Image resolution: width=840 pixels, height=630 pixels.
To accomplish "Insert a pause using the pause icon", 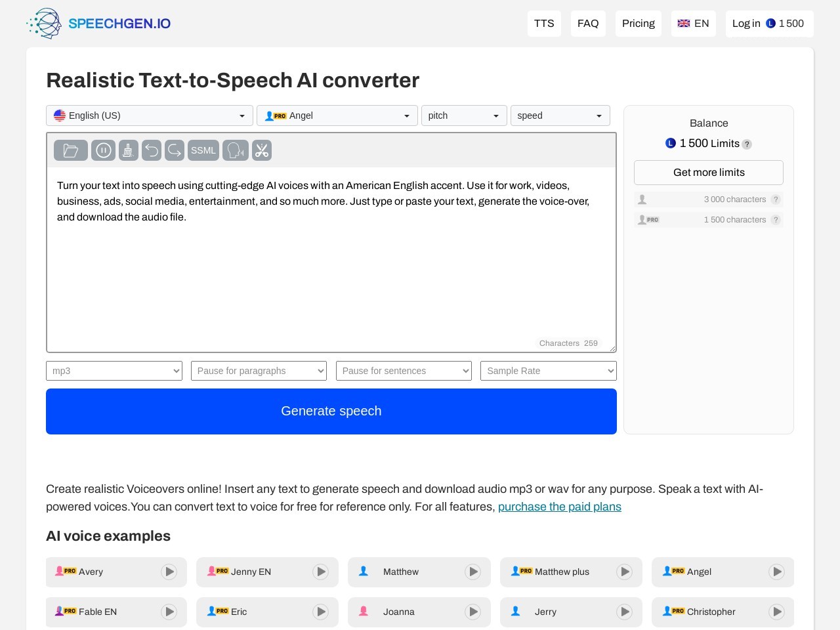I will tap(103, 150).
